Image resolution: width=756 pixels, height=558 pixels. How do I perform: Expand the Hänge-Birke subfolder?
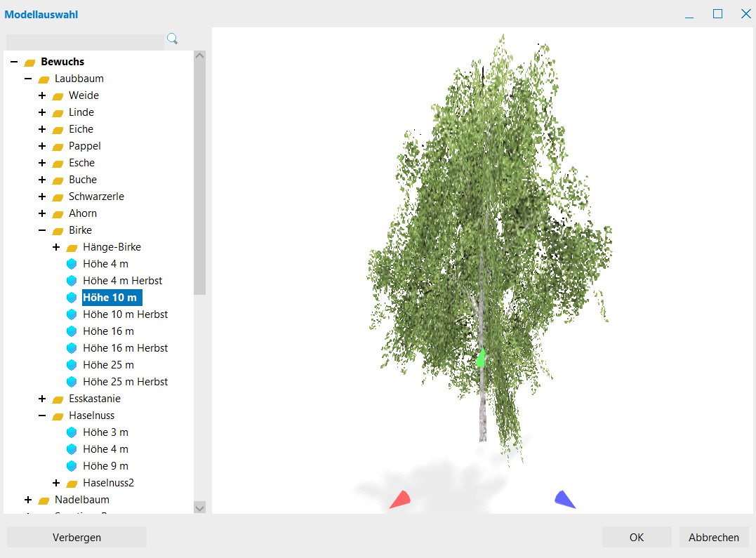[56, 247]
